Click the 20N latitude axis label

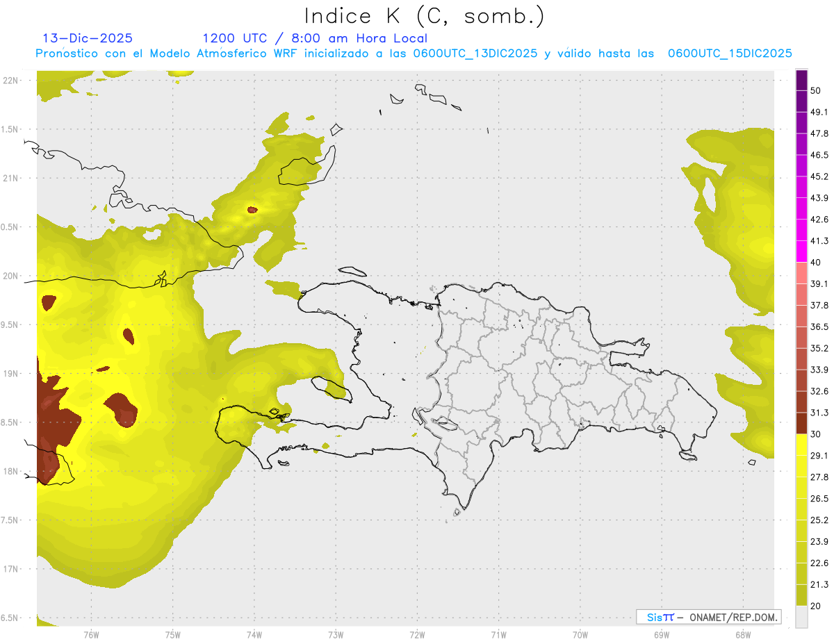tap(11, 276)
